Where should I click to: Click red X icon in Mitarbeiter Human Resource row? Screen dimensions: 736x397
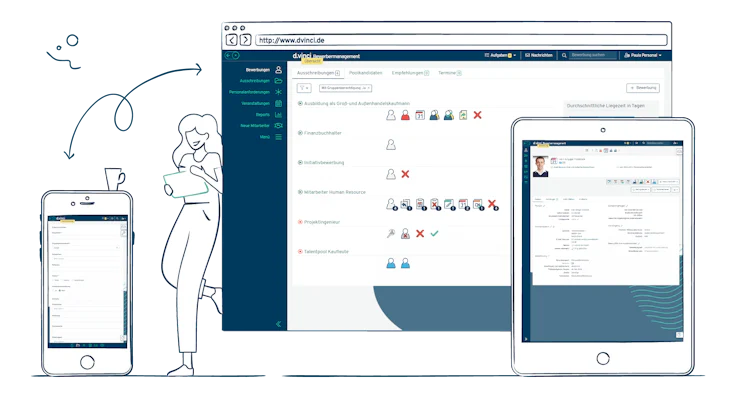tap(492, 204)
